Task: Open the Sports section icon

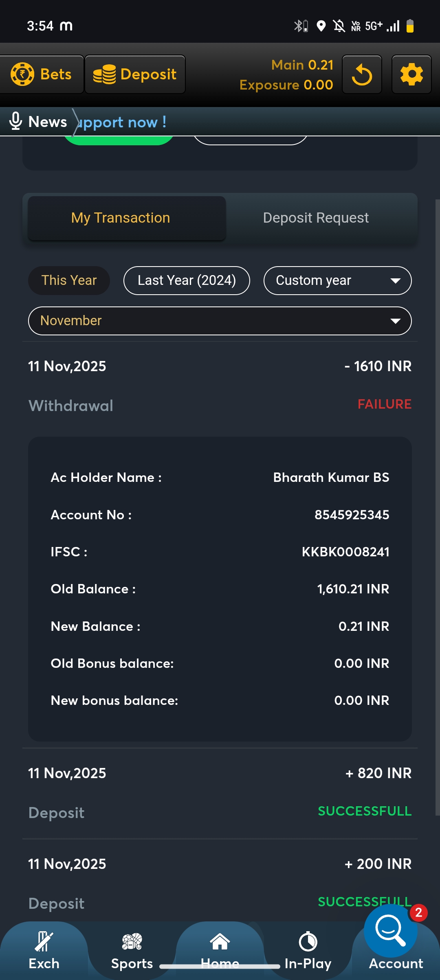Action: [132, 942]
